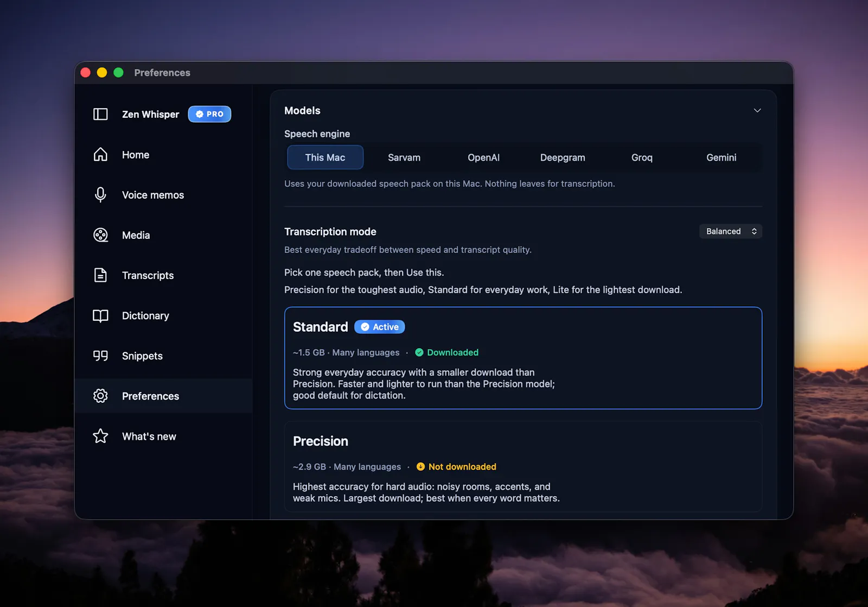Click the Zen Whisper app title

150,114
